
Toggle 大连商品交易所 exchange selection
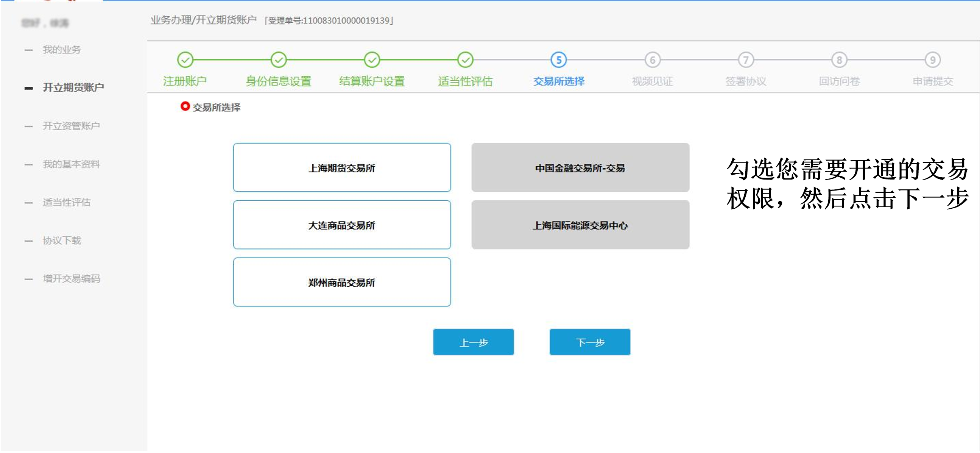[342, 225]
